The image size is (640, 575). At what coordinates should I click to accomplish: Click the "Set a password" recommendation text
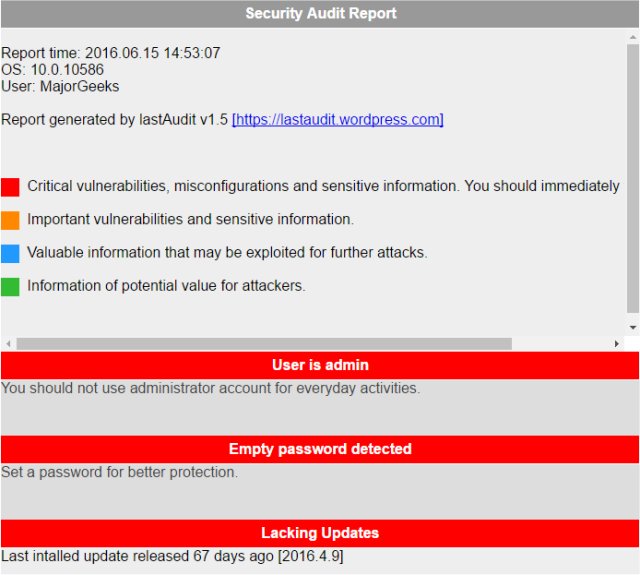click(120, 472)
